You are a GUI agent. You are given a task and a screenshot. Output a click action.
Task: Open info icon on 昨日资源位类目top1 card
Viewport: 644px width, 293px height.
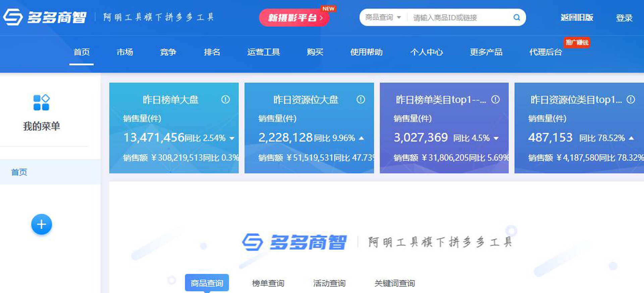pos(631,100)
